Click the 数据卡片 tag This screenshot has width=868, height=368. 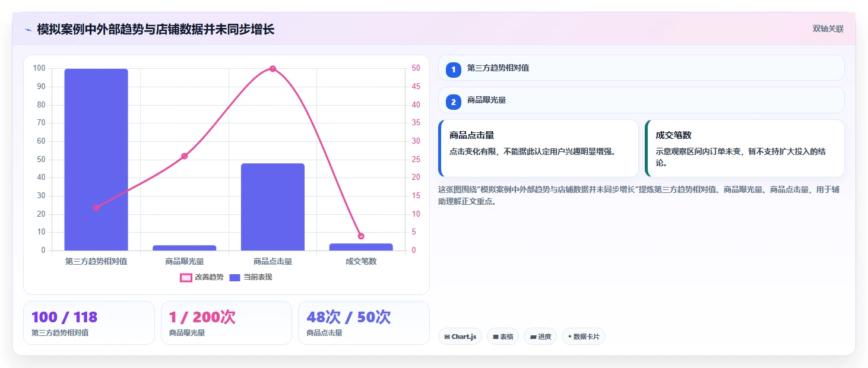[584, 337]
